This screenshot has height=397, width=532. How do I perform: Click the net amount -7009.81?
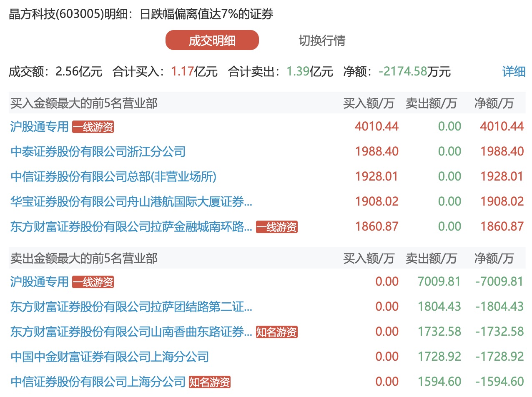(499, 281)
